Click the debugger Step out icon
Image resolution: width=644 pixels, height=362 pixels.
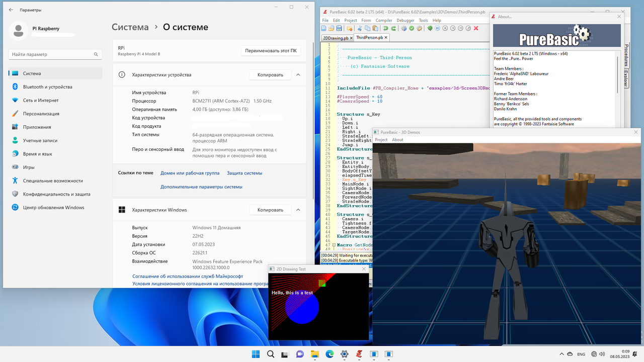[x=468, y=28]
